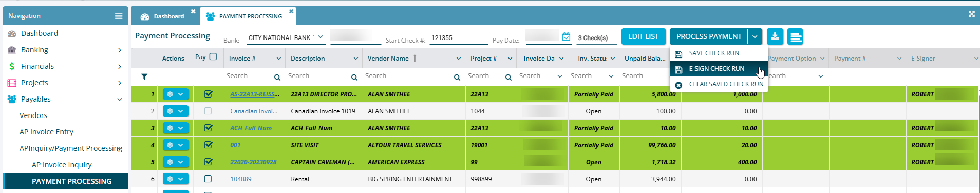
Task: Close the PAYMENT PROCESSING tab
Action: pyautogui.click(x=291, y=11)
